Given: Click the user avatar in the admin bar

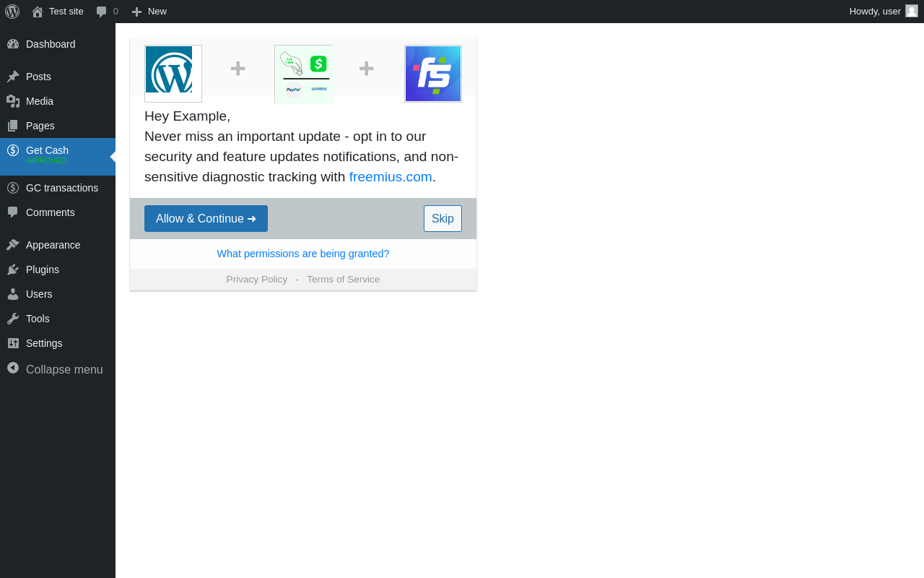Looking at the screenshot, I should click(912, 11).
